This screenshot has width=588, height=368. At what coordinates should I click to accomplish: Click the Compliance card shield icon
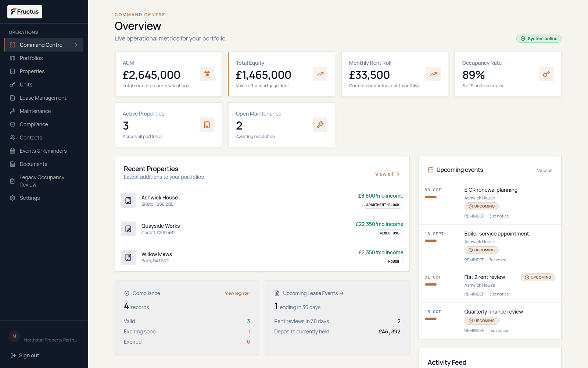[127, 293]
